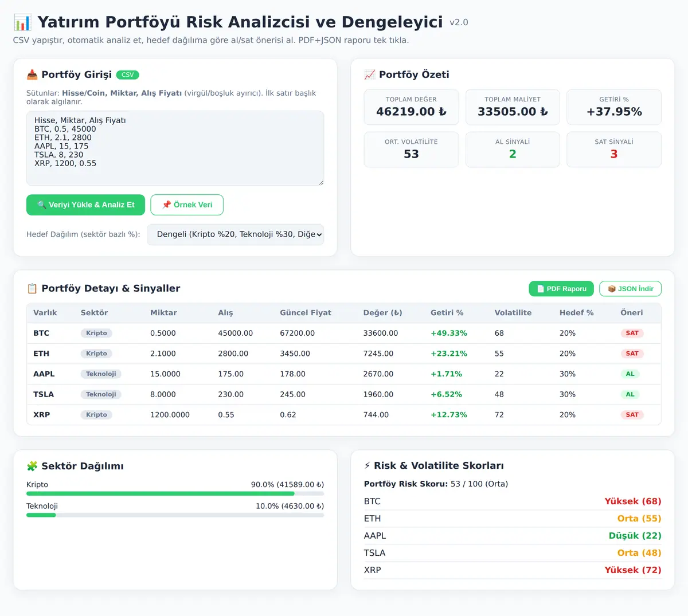
Task: Click the Değer (₺) column header
Action: 382,313
